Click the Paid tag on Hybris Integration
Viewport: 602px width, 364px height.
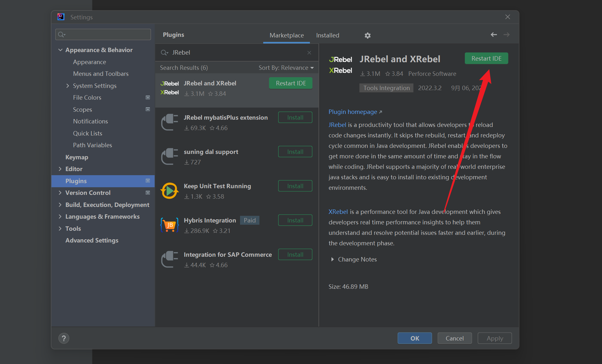click(x=250, y=220)
